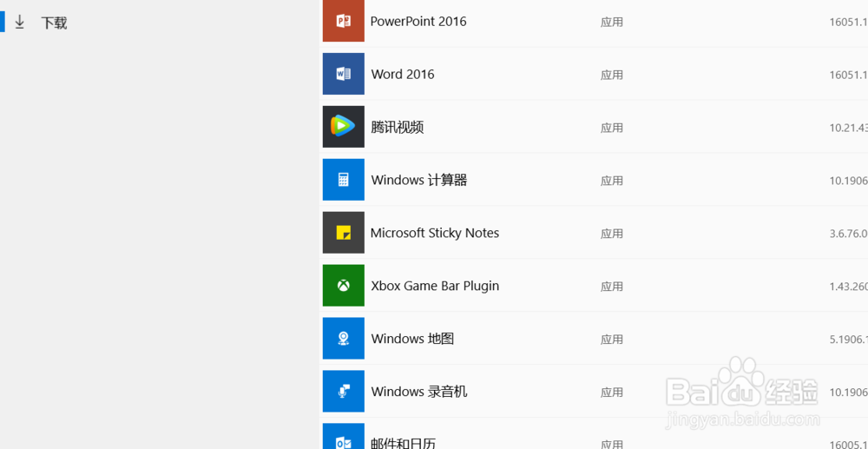Click version 10.21 in 腾讯视频 row

[848, 128]
